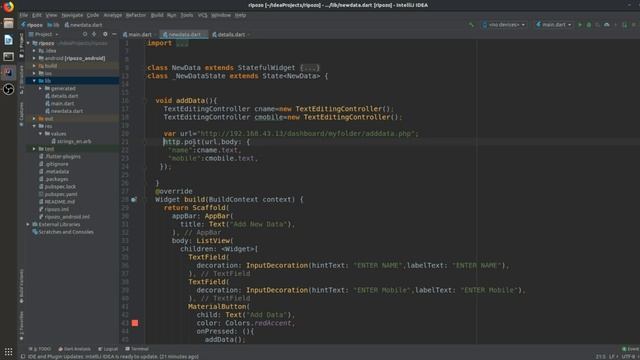Open the main.dart run configuration dropdown
Screen dimensions: 640x360
[x=554, y=25]
